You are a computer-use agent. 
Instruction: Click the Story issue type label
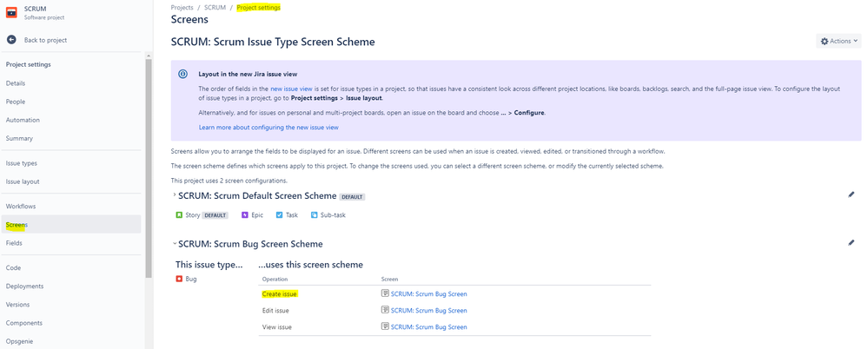point(193,214)
